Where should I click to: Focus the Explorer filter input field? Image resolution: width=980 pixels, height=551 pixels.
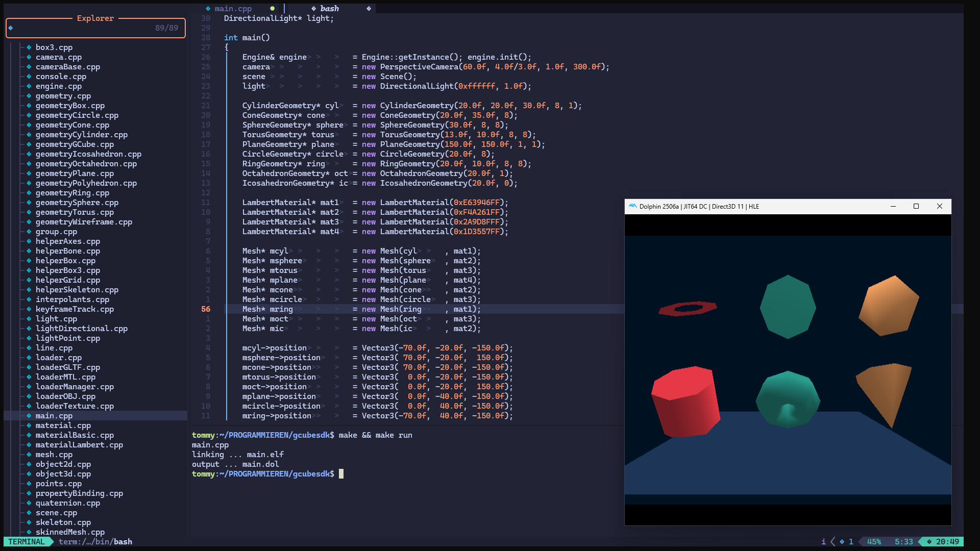(x=95, y=28)
